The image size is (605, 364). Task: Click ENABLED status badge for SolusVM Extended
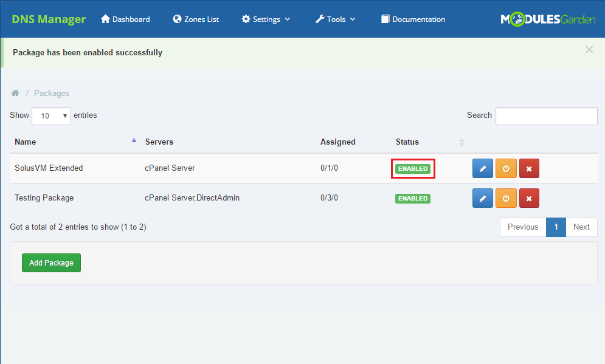tap(413, 168)
